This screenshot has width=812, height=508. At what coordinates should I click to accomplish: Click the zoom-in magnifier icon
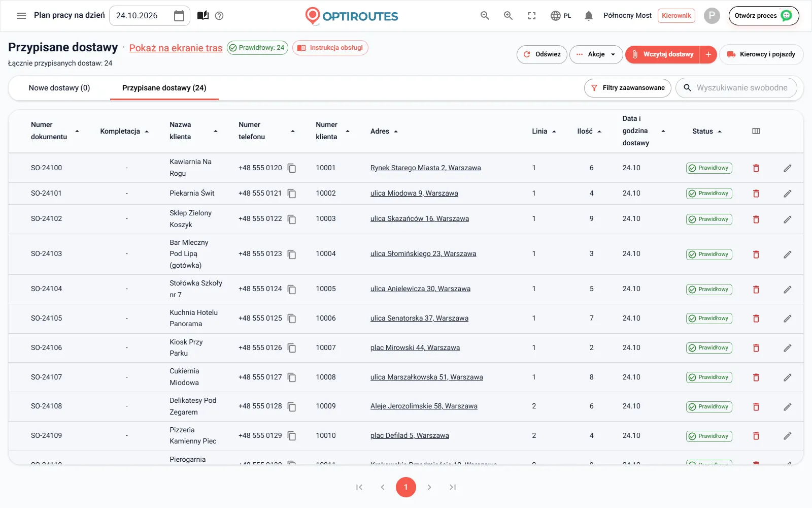(509, 16)
